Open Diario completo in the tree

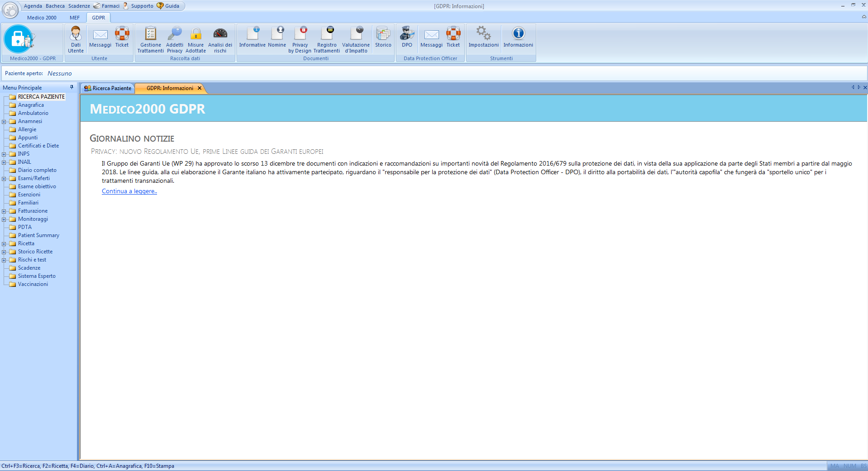(x=37, y=170)
